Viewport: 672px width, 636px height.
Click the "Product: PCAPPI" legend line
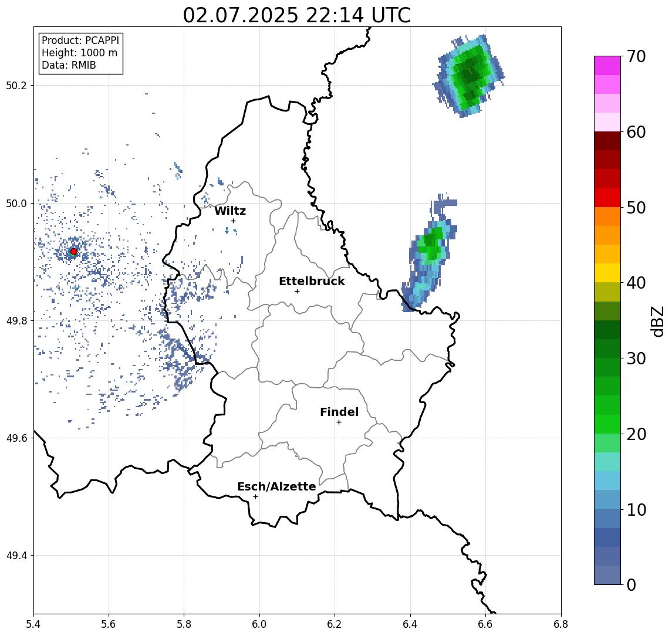coord(80,40)
